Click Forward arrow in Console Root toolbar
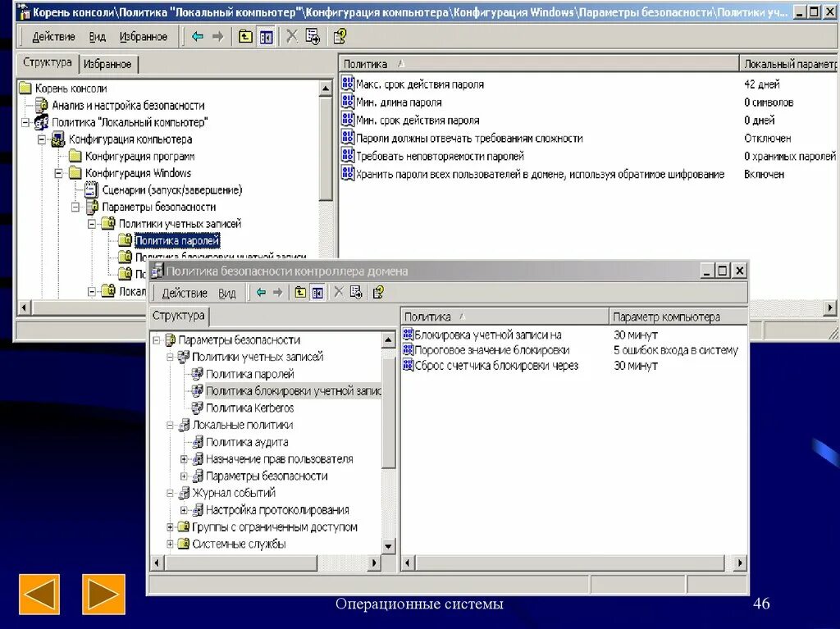840x629 pixels. point(217,36)
